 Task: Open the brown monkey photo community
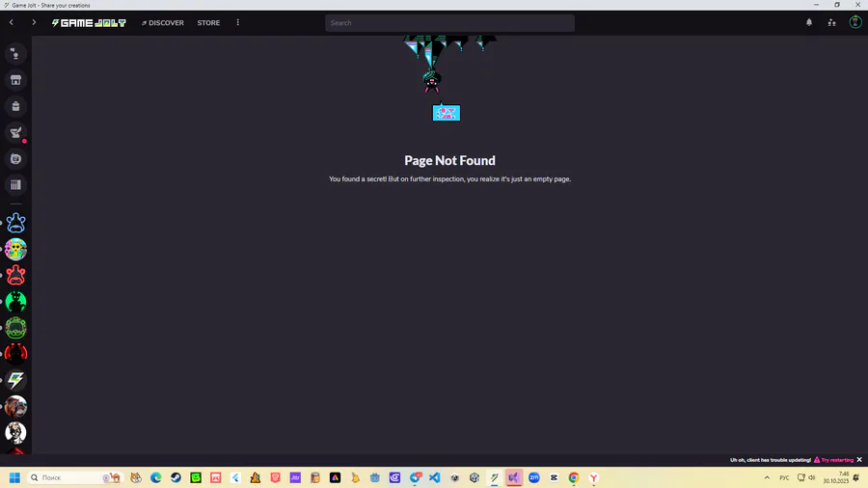[16, 406]
